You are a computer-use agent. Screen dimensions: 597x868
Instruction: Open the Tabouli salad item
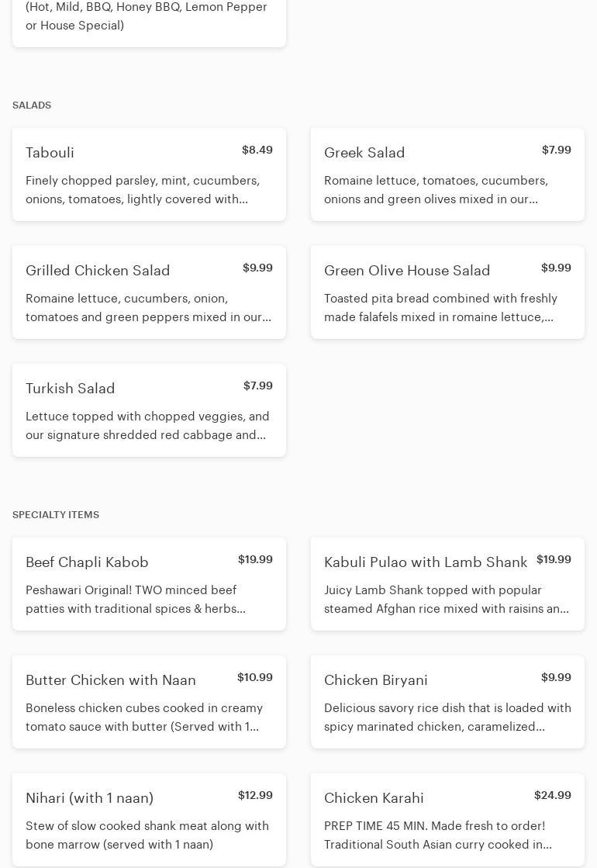[x=149, y=175]
